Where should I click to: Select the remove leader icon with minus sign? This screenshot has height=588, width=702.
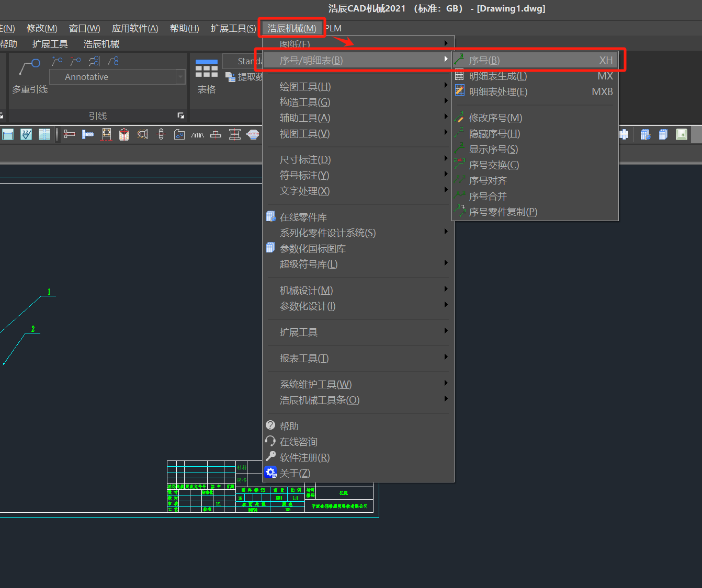coord(75,61)
